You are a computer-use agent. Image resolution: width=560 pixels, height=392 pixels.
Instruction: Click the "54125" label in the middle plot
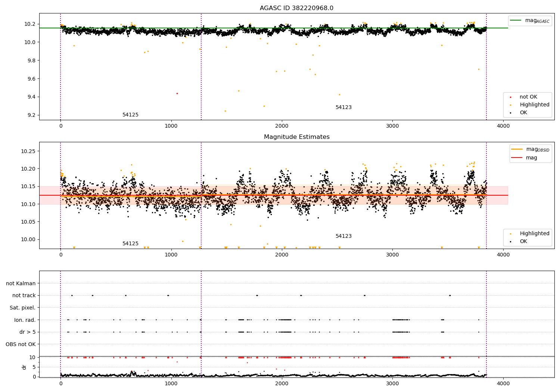click(x=130, y=244)
